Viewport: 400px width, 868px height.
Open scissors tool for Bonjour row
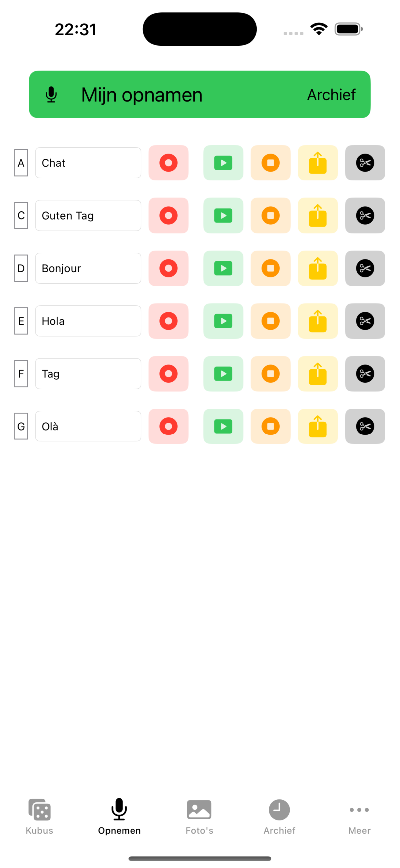click(365, 268)
